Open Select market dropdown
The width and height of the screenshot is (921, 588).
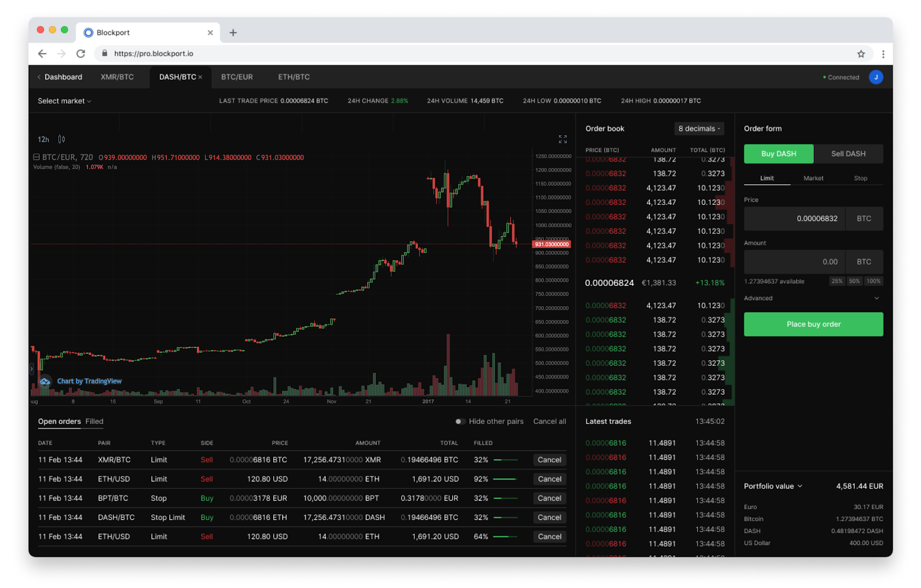click(64, 101)
